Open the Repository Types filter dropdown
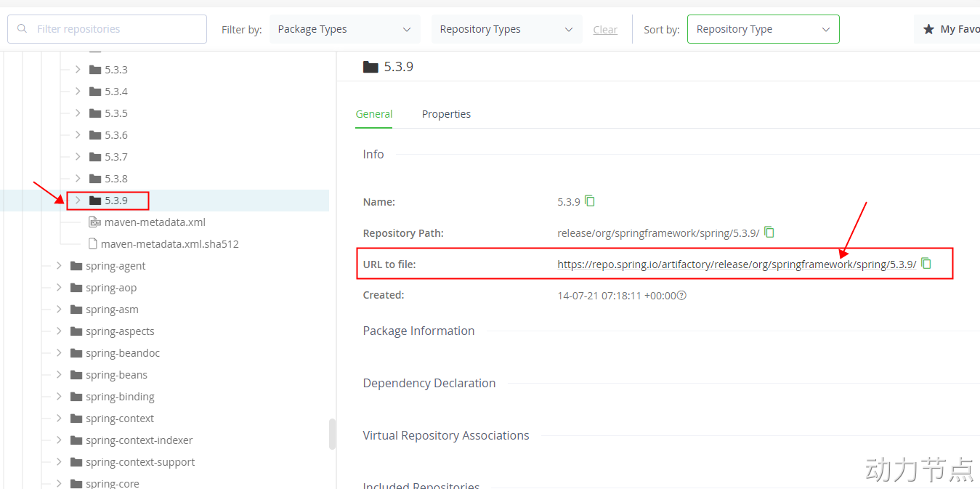Screen dimensions: 980x489 point(506,30)
